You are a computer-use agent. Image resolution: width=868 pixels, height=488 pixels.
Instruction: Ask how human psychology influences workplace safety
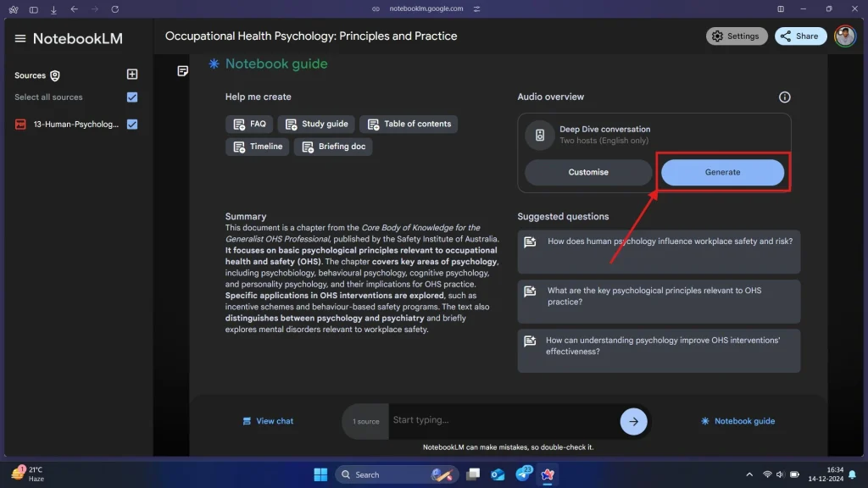pos(659,252)
